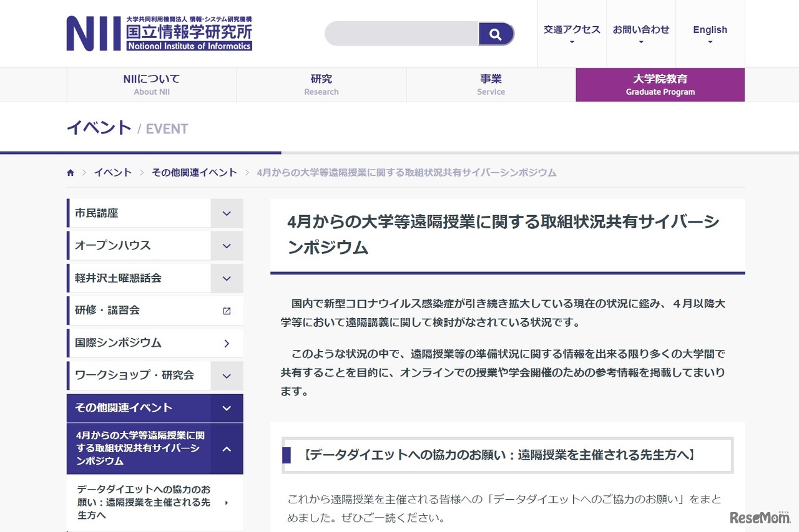Switch to the 研究 Research tab

point(321,84)
